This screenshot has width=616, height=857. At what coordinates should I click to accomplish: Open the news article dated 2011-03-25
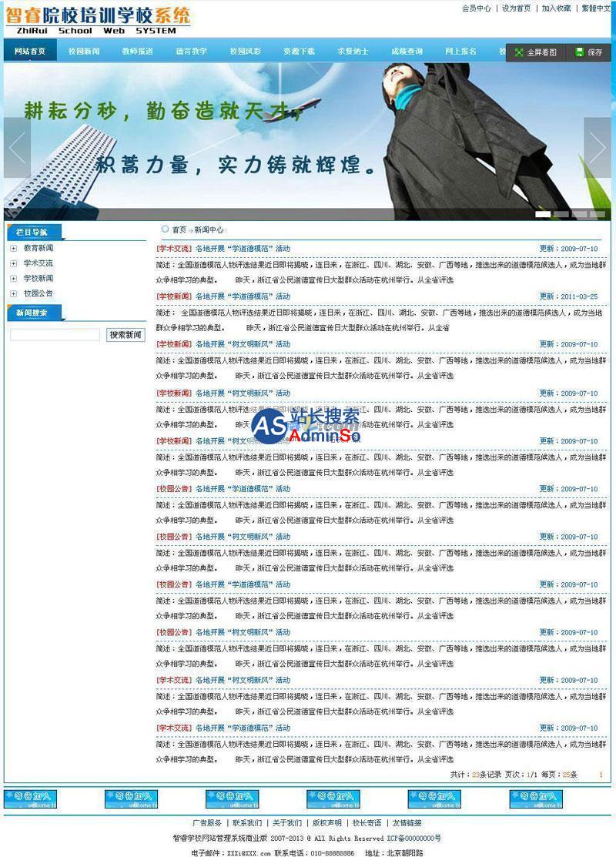243,296
